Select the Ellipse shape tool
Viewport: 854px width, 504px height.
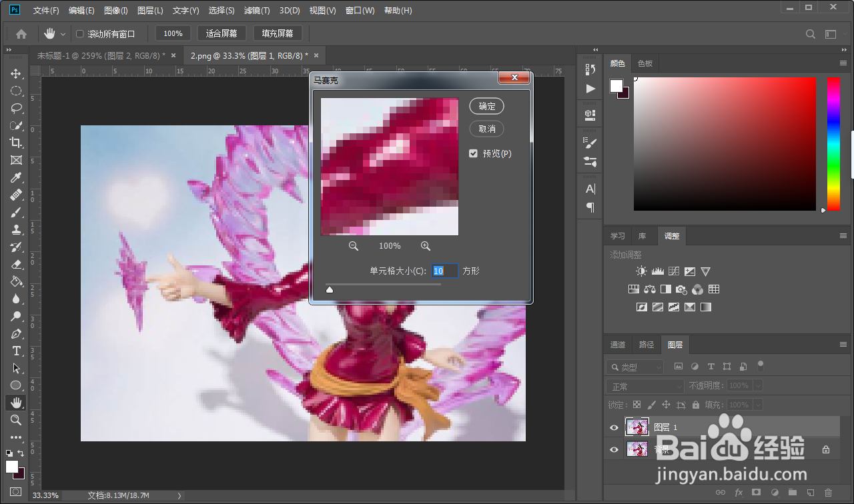16,385
